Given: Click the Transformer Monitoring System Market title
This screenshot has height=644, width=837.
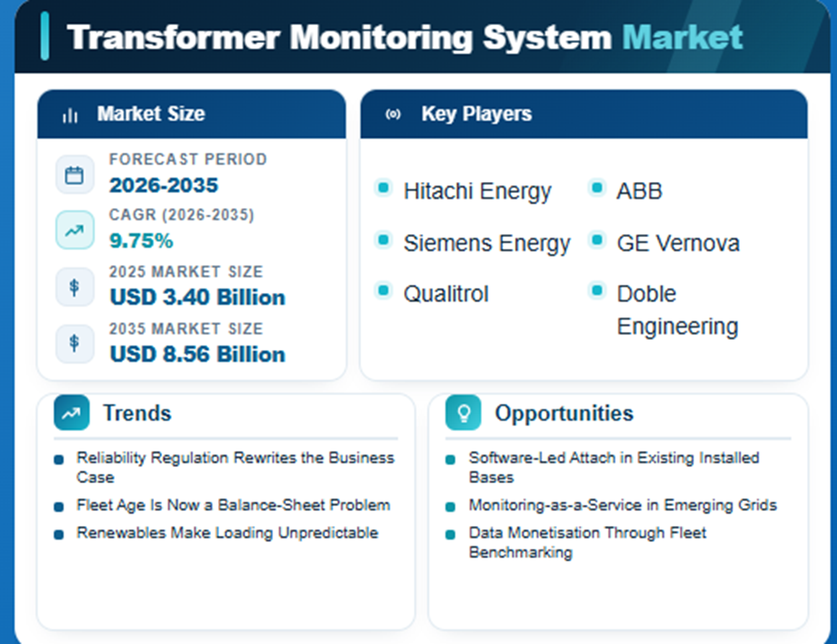Looking at the screenshot, I should (x=405, y=37).
